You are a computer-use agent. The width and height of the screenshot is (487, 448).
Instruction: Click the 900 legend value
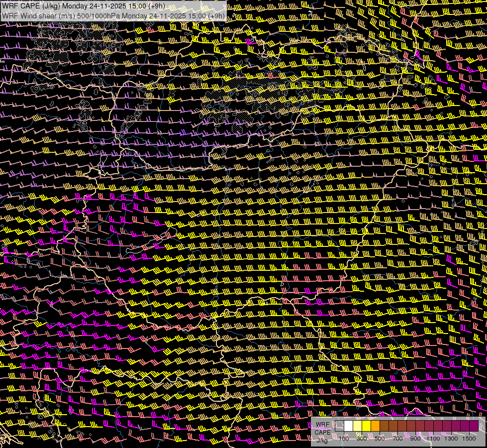click(x=415, y=439)
